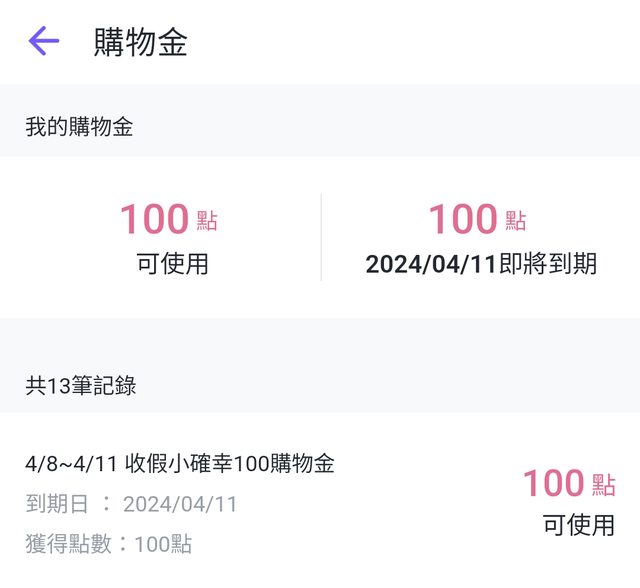
Task: Tap the 可使用 label under summary balance
Action: tap(172, 264)
